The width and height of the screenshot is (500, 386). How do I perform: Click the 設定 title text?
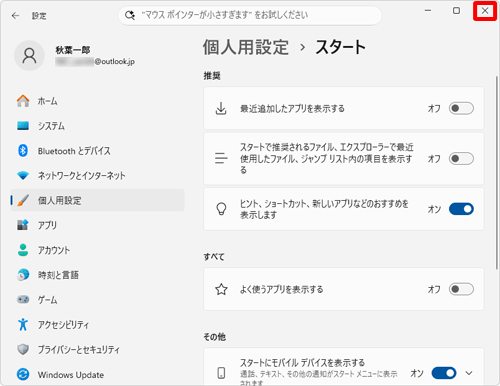[x=39, y=16]
